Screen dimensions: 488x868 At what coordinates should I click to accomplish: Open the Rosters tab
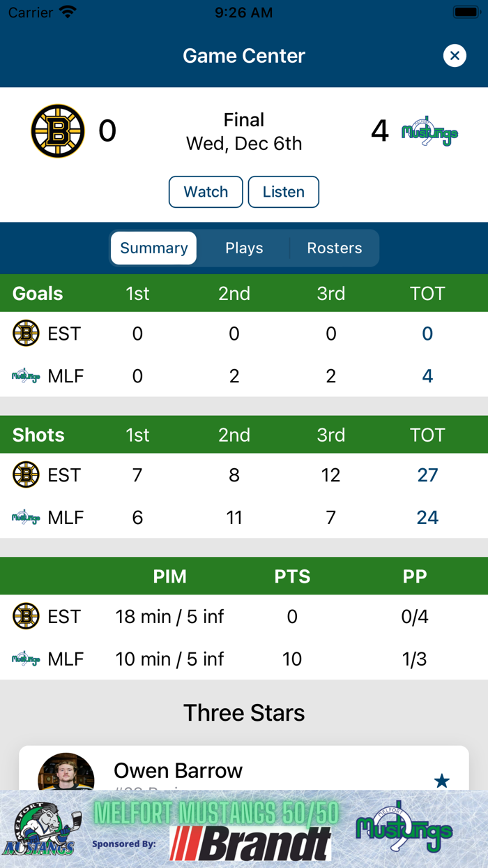click(x=335, y=248)
